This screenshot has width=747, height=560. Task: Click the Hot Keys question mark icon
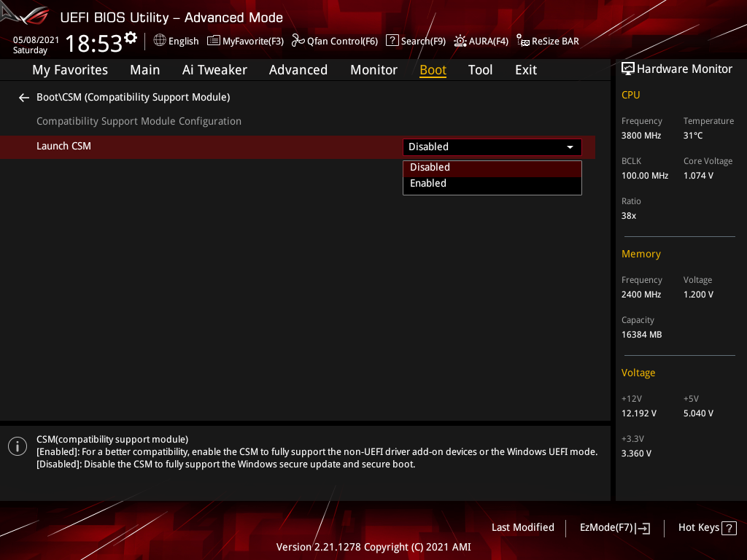tap(729, 528)
